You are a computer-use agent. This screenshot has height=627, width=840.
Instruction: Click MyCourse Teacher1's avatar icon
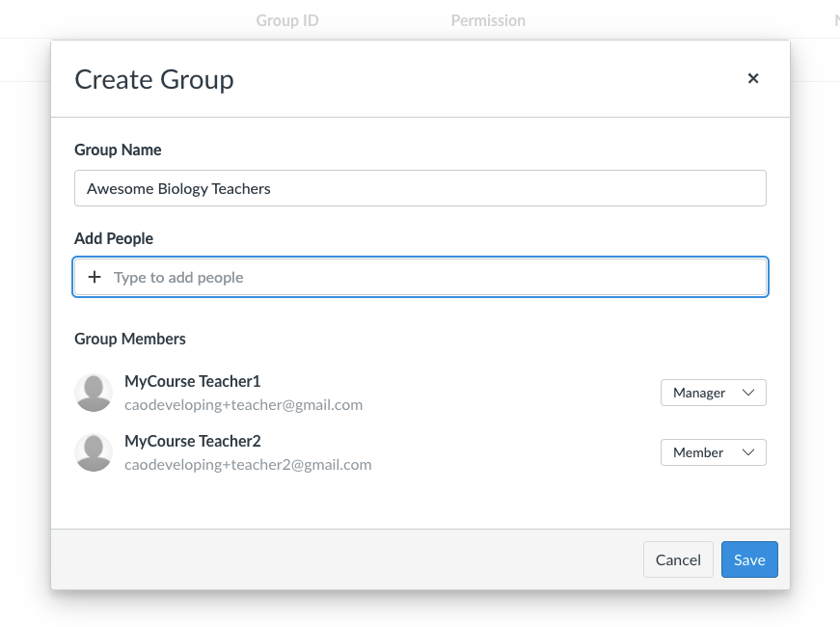pos(94,393)
